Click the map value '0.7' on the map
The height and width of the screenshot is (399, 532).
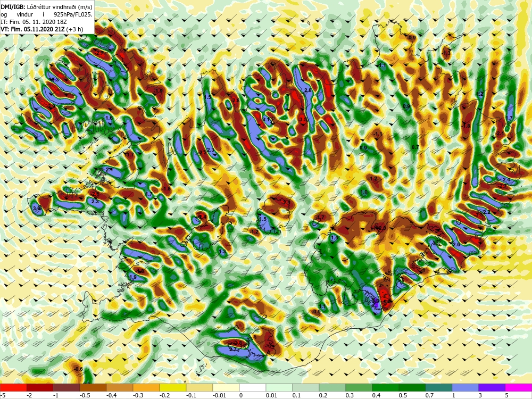point(415,147)
